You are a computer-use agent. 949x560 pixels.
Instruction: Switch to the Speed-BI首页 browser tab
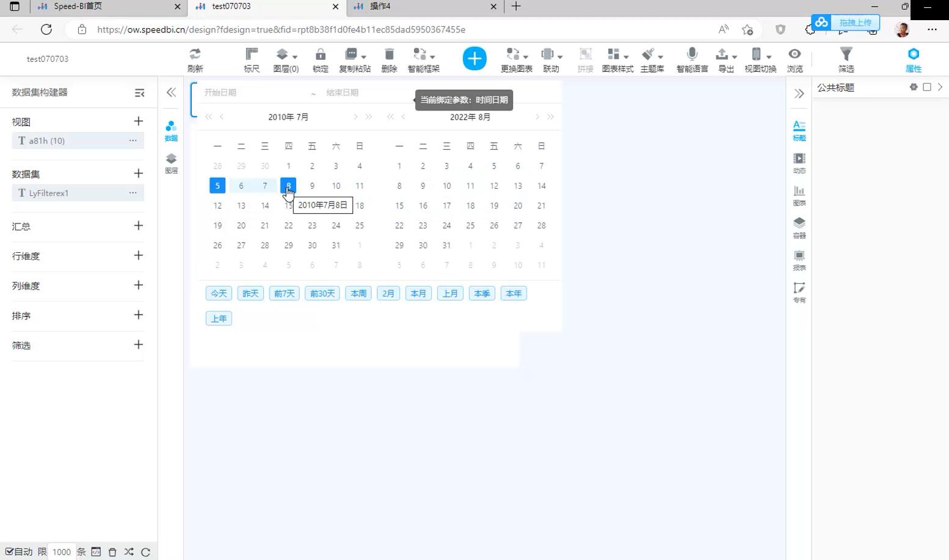[x=110, y=7]
